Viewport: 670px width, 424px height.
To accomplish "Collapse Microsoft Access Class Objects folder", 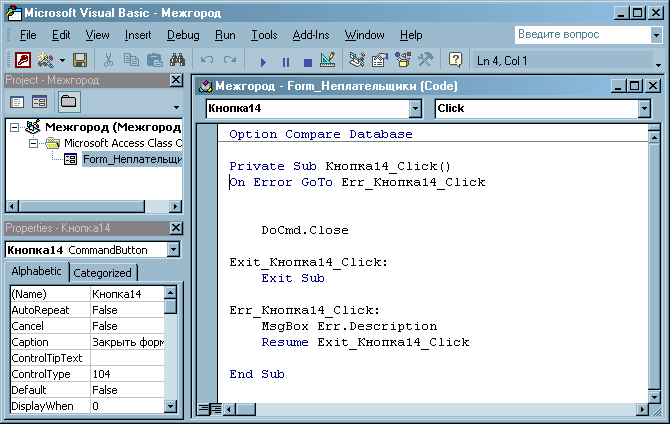I will point(33,143).
